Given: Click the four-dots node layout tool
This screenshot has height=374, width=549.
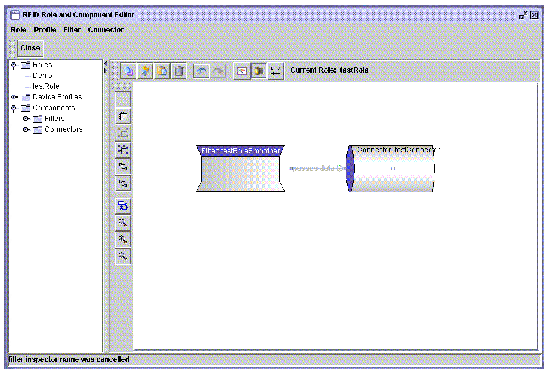Looking at the screenshot, I should [x=123, y=150].
